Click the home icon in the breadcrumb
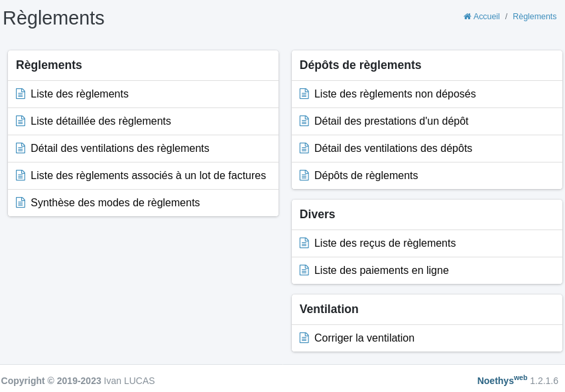 (x=467, y=16)
